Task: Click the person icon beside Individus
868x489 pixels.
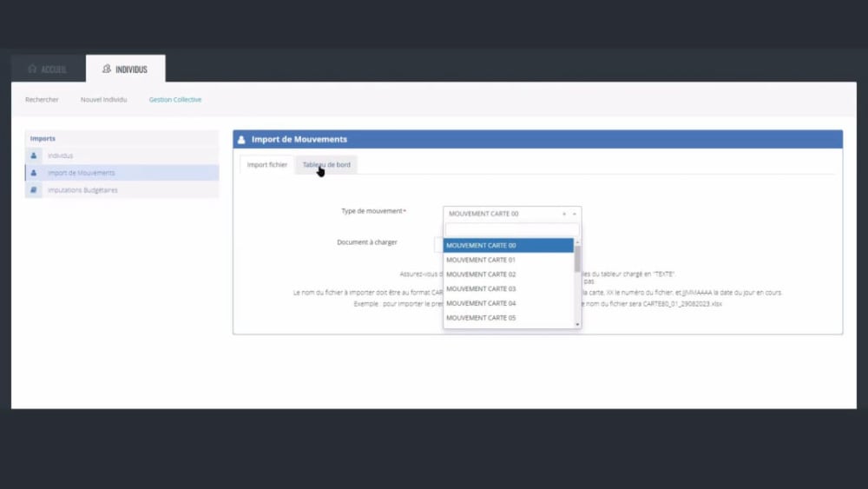Action: click(x=34, y=155)
